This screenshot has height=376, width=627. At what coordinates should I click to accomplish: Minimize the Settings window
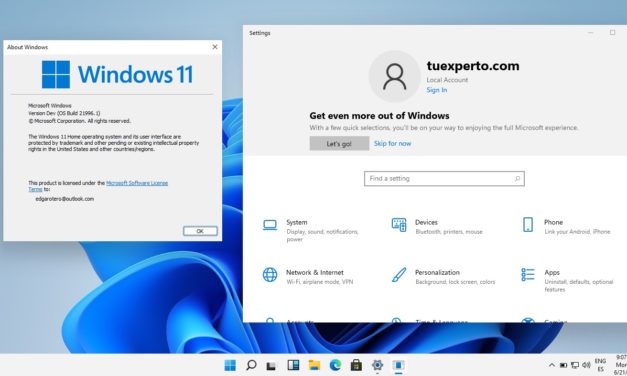[x=591, y=32]
